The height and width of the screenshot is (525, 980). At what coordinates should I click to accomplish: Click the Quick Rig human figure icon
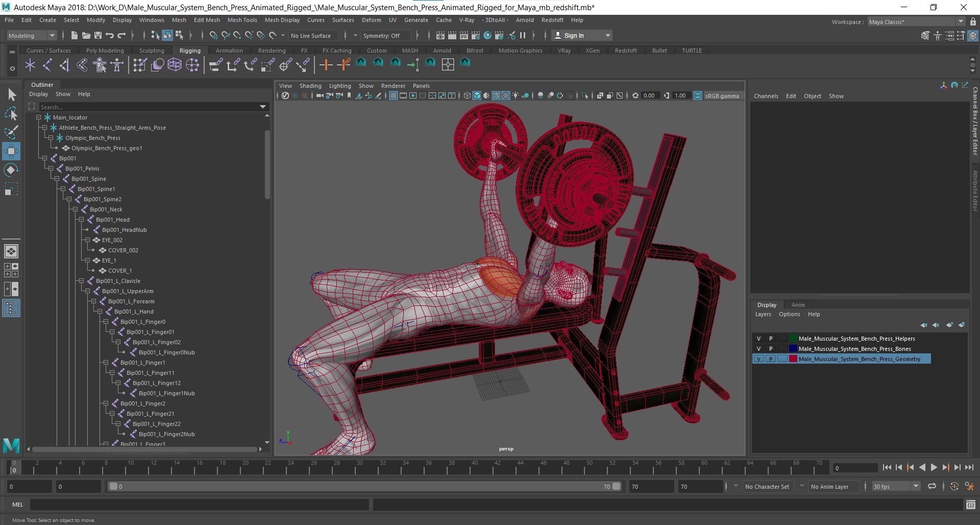[x=100, y=65]
